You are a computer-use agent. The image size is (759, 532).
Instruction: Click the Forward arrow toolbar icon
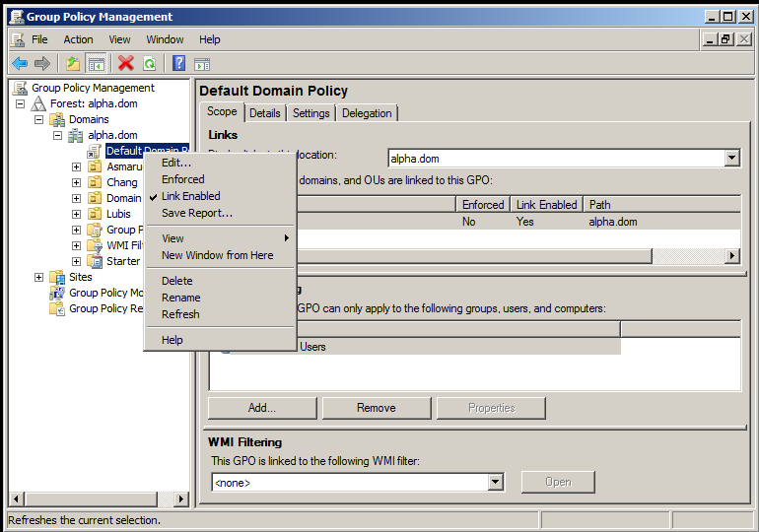point(42,63)
